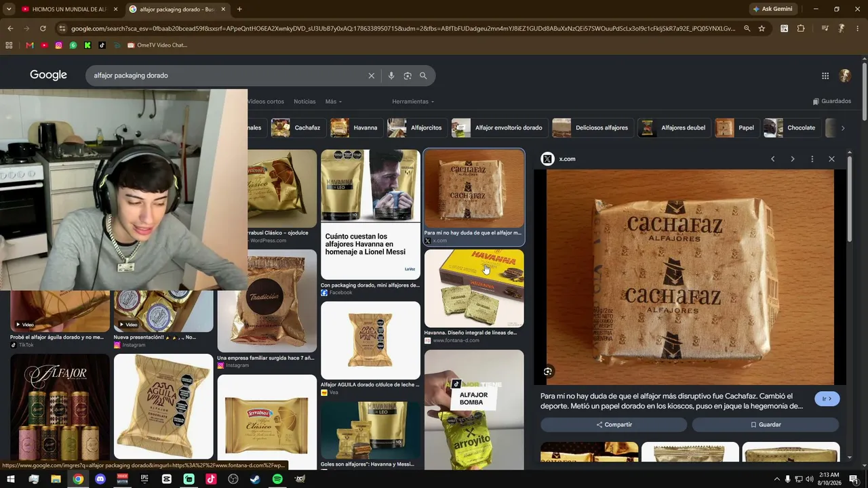Filter by the Cachafaz chip
Image resolution: width=868 pixels, height=488 pixels.
coord(297,128)
